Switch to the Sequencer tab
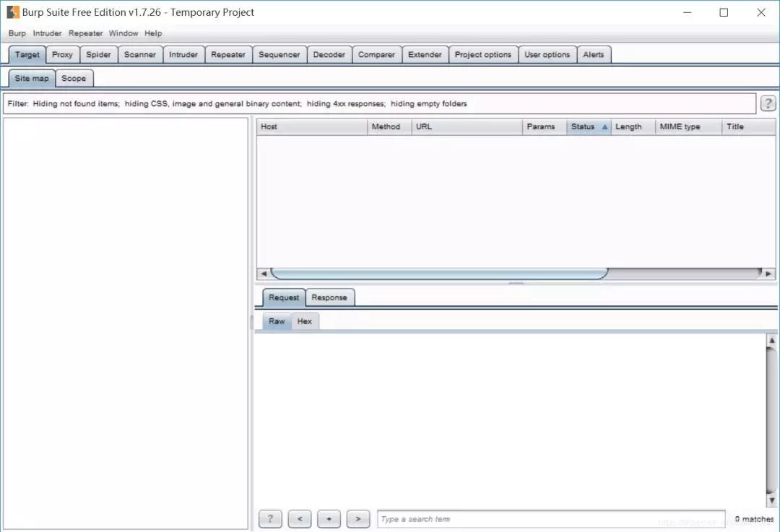The width and height of the screenshot is (780, 532). (x=279, y=55)
